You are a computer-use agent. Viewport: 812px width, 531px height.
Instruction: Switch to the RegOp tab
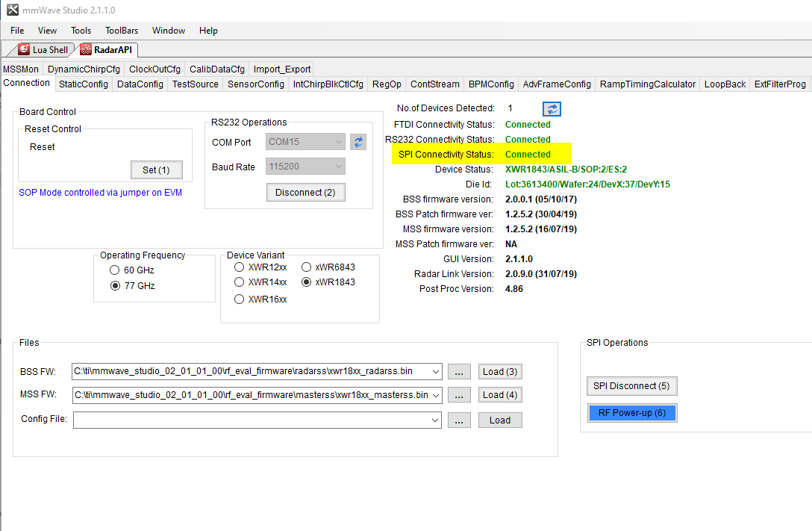tap(387, 84)
